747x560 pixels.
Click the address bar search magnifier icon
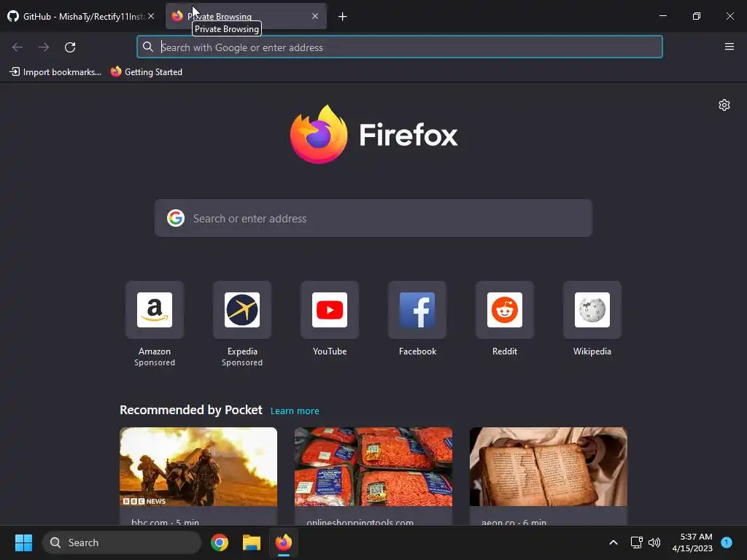[148, 47]
